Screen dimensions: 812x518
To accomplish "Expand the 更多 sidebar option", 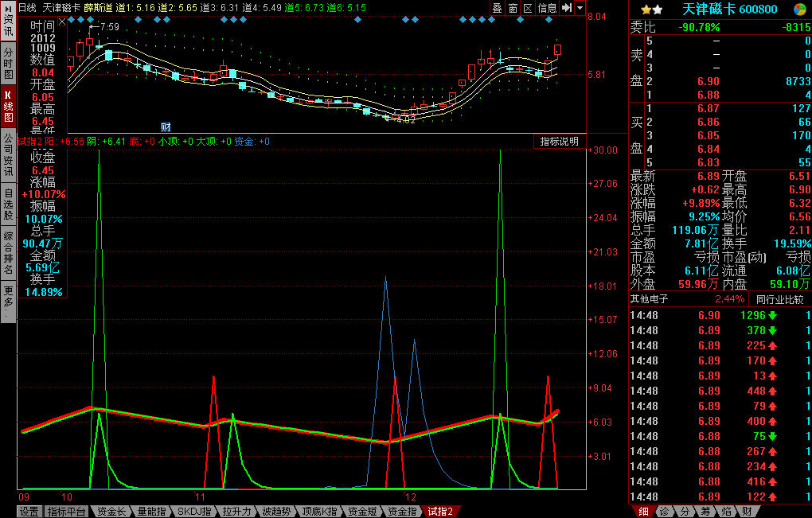I will (8, 302).
